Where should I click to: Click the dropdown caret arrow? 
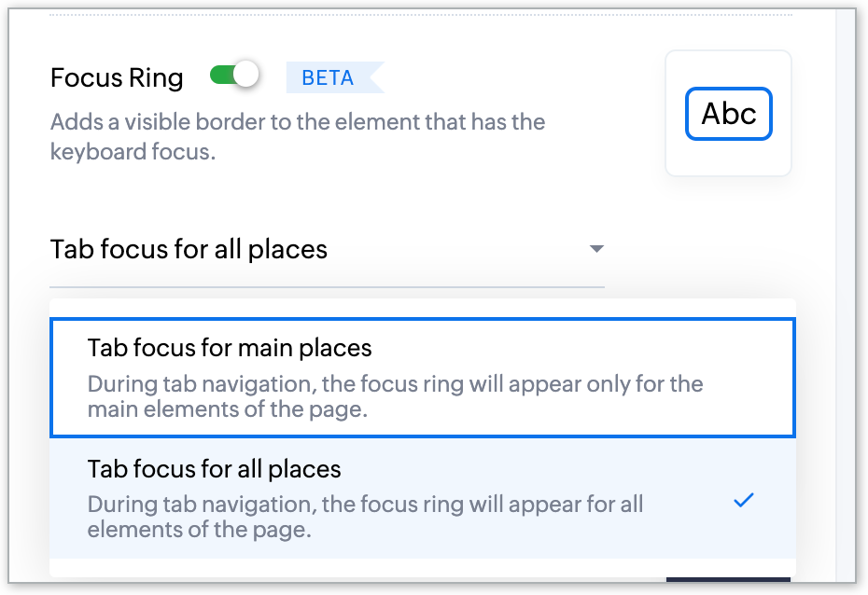point(597,249)
